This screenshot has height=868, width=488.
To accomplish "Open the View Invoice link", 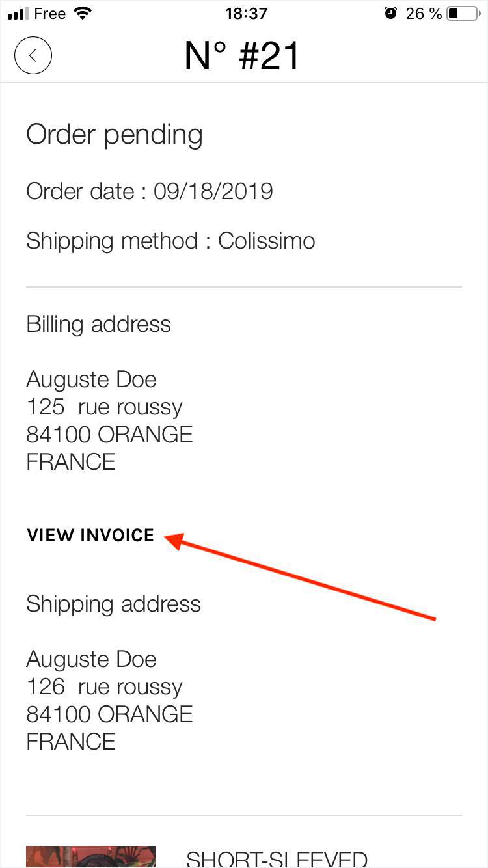I will point(90,536).
